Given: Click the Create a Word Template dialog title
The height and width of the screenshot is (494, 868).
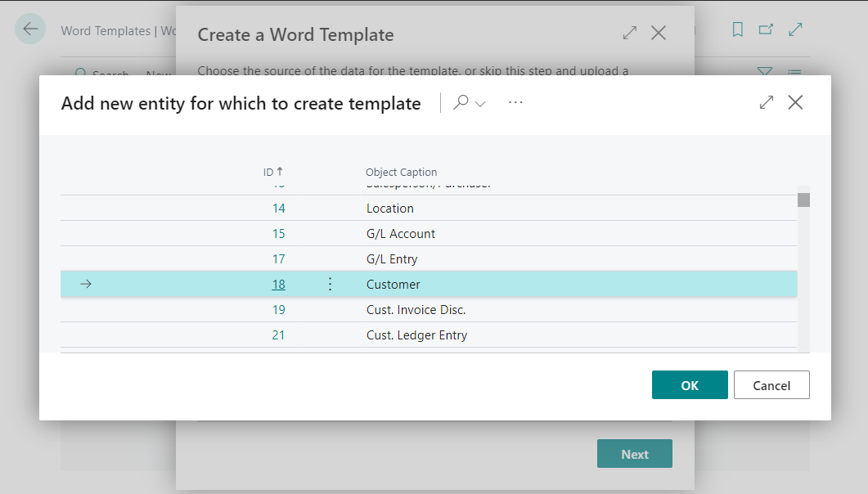Looking at the screenshot, I should [296, 34].
